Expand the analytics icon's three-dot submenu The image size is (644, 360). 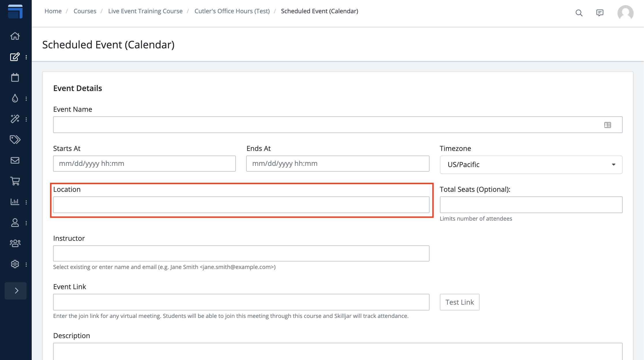[26, 202]
